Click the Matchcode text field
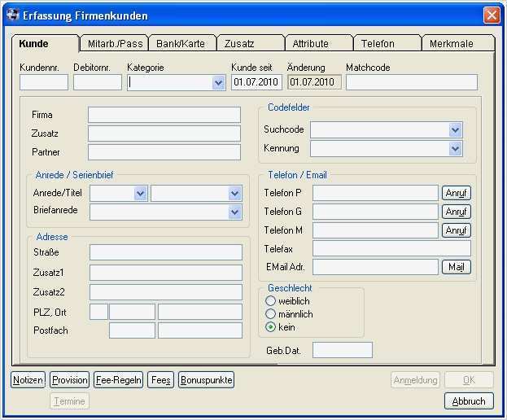This screenshot has width=507, height=420. pos(412,82)
